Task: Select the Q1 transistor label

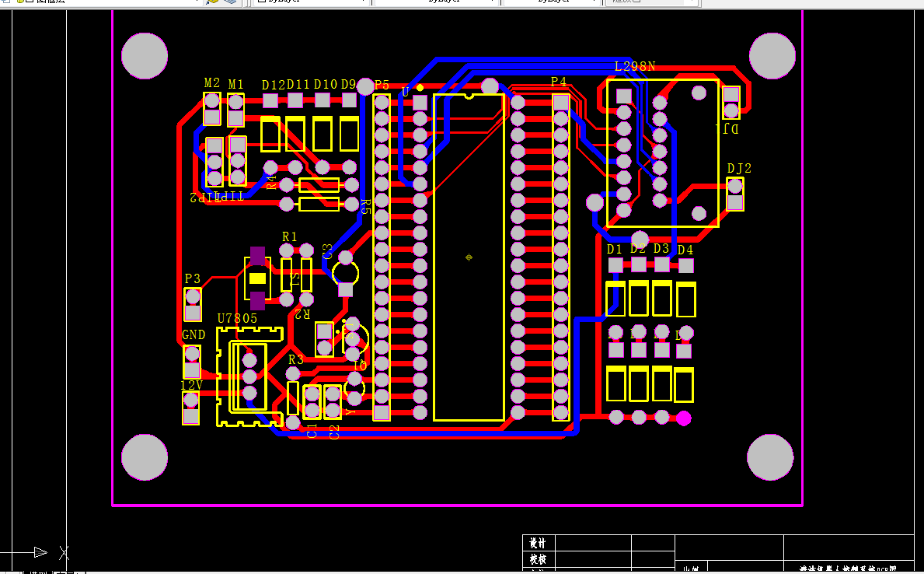Action: click(360, 366)
